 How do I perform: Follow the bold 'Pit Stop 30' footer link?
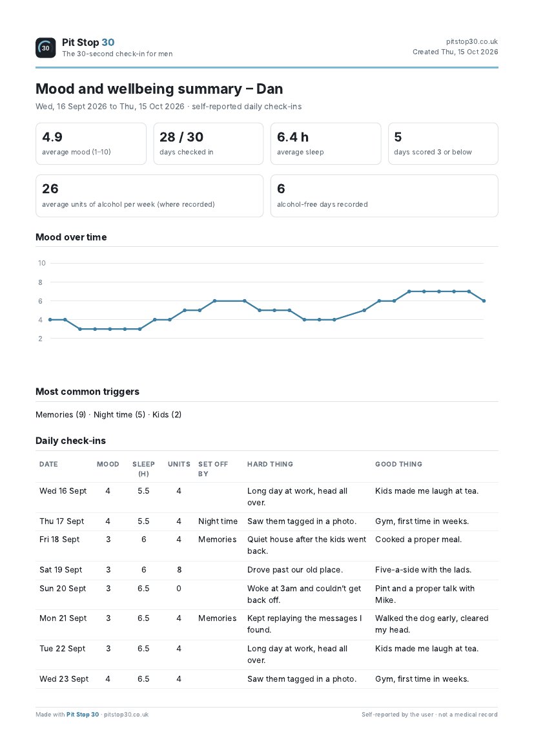(83, 715)
